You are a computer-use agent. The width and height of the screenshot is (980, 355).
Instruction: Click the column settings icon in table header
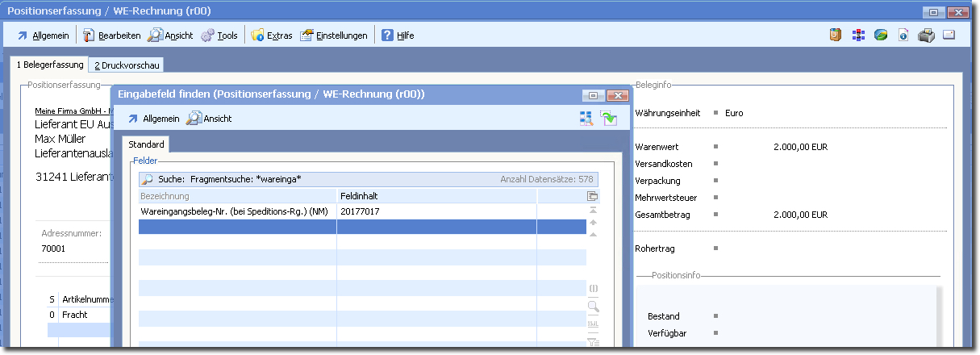coord(593,196)
